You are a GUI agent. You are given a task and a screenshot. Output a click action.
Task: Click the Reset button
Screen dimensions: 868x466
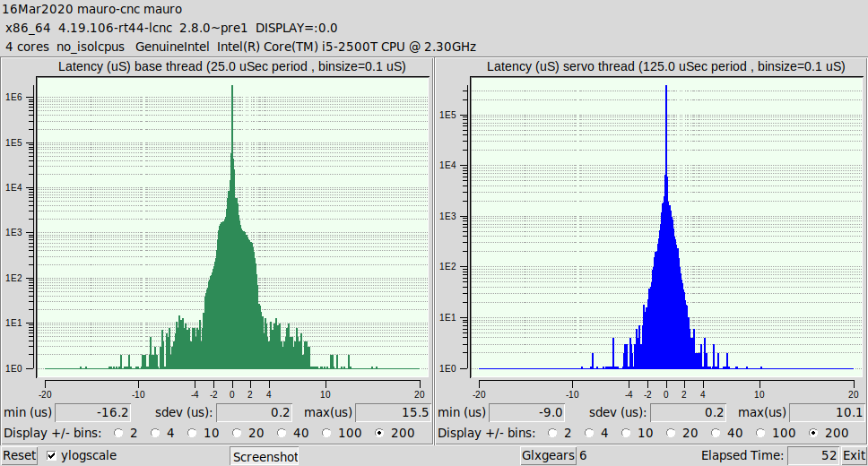[19, 455]
